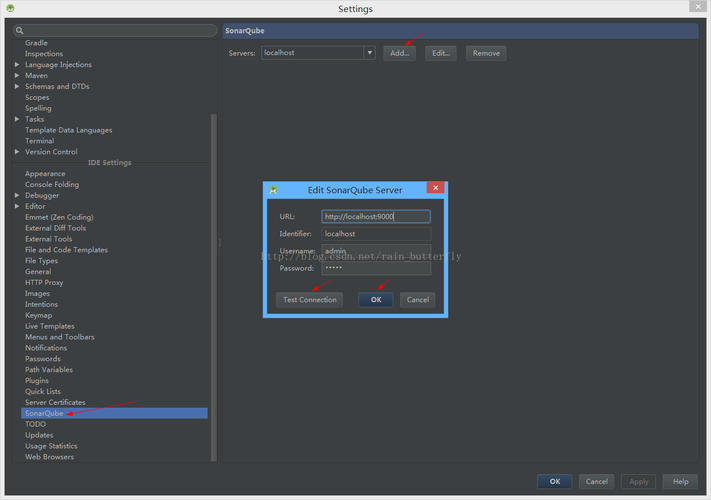Click Cancel in Settings window footer
Viewport: 711px width, 500px height.
click(596, 481)
